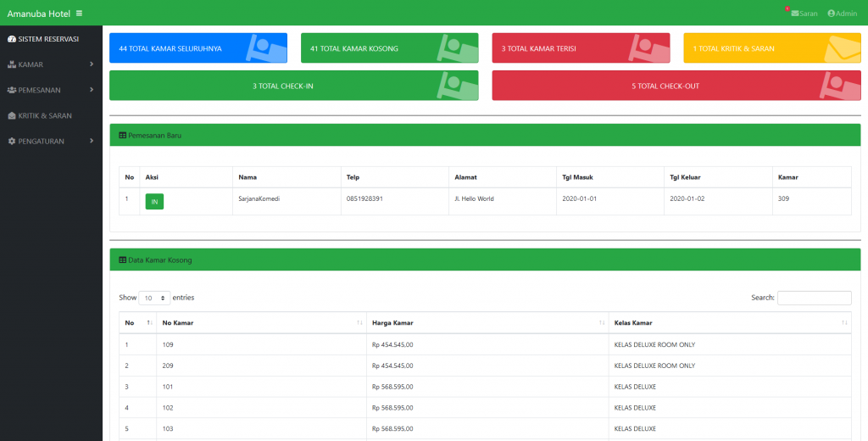Click the red notification badge on Saran

[x=787, y=8]
